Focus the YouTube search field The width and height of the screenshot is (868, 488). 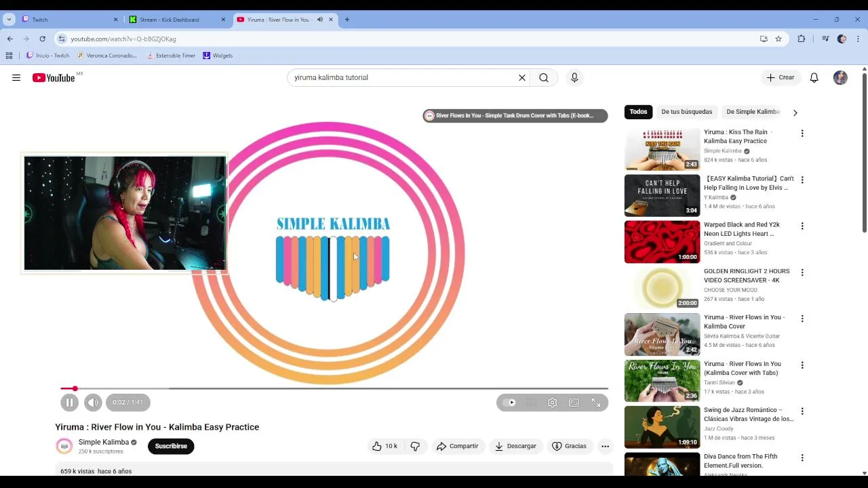pyautogui.click(x=403, y=78)
